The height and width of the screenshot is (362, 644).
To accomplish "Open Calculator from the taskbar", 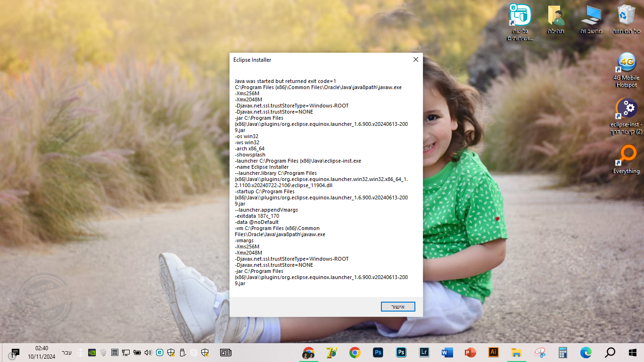I will (x=562, y=352).
